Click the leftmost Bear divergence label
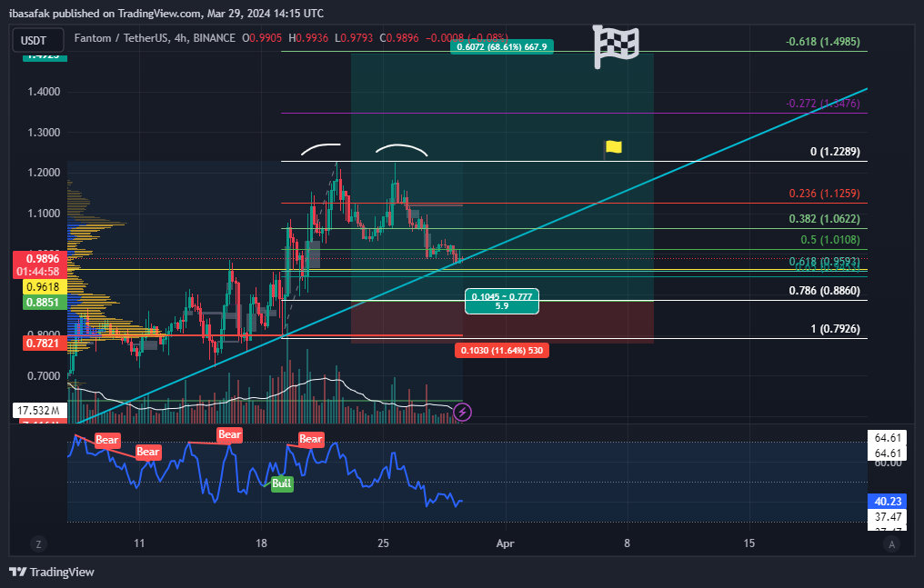The height and width of the screenshot is (588, 924). click(x=106, y=440)
